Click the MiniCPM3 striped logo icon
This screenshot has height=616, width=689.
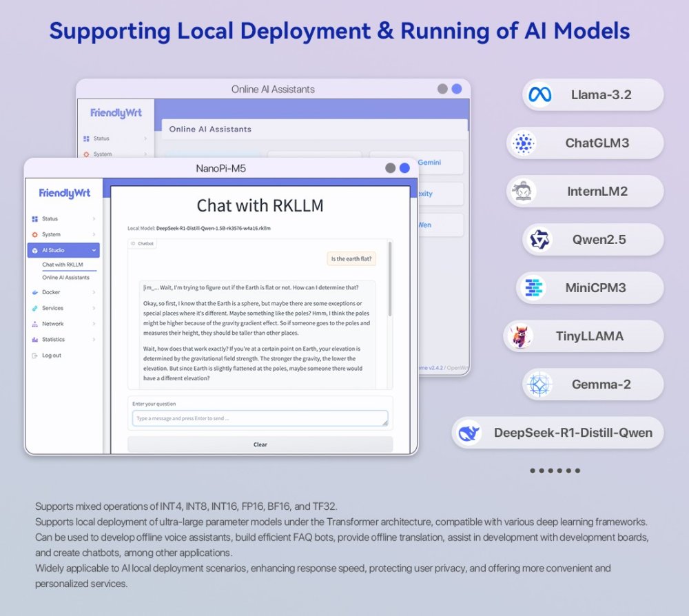pyautogui.click(x=533, y=288)
